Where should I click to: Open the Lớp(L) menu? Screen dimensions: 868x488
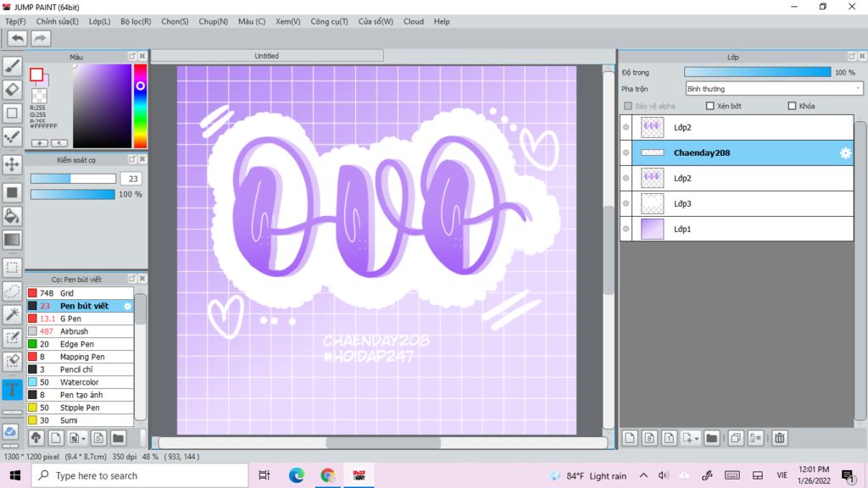coord(100,21)
